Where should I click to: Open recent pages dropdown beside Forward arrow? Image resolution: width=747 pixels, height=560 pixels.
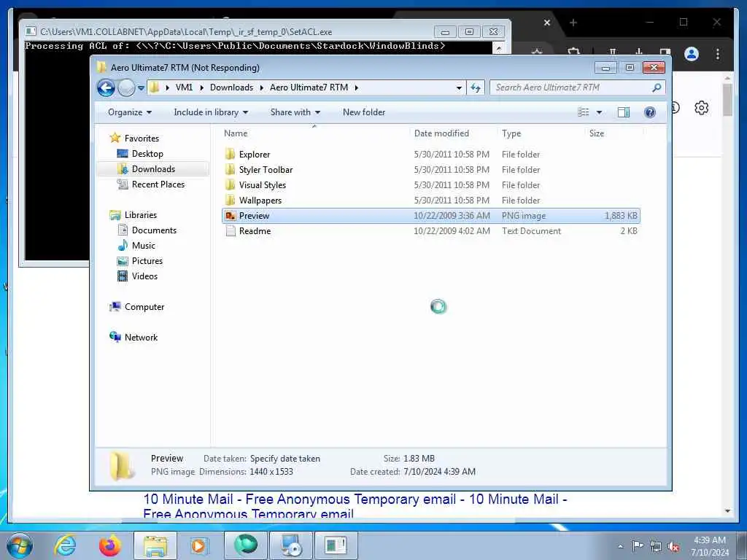coord(141,88)
